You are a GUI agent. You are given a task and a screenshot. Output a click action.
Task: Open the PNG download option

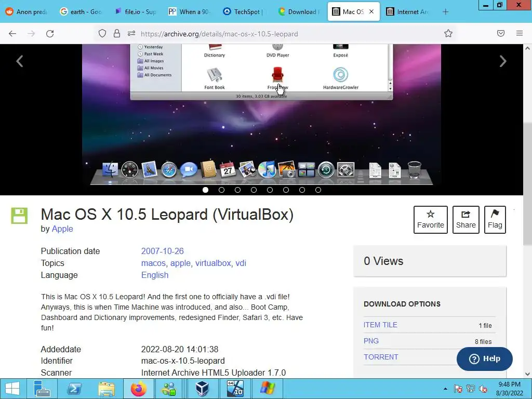tap(371, 341)
